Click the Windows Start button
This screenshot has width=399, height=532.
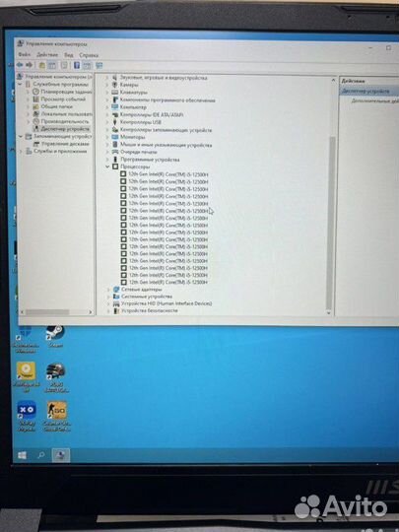(22, 455)
